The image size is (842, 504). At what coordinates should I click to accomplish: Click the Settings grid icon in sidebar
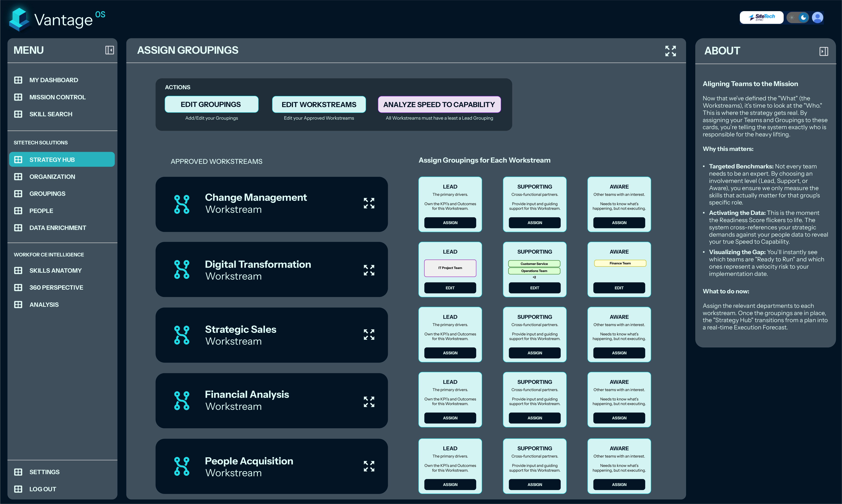tap(18, 472)
